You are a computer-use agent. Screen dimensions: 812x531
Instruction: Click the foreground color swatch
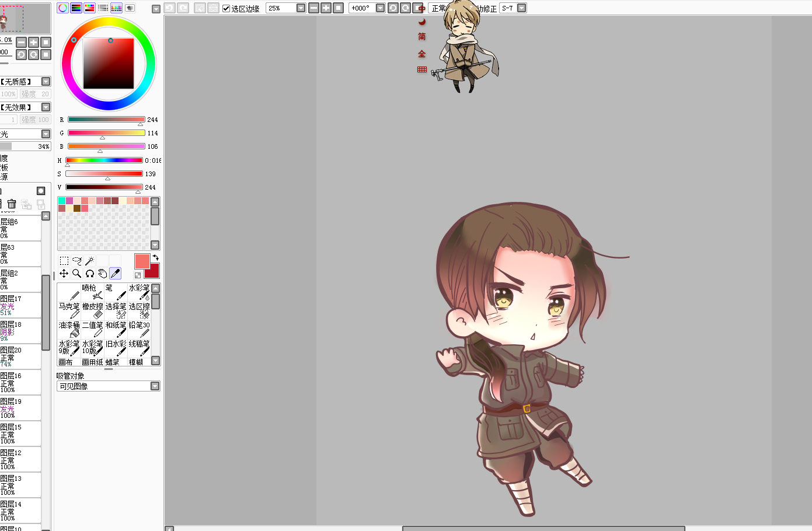(x=142, y=261)
